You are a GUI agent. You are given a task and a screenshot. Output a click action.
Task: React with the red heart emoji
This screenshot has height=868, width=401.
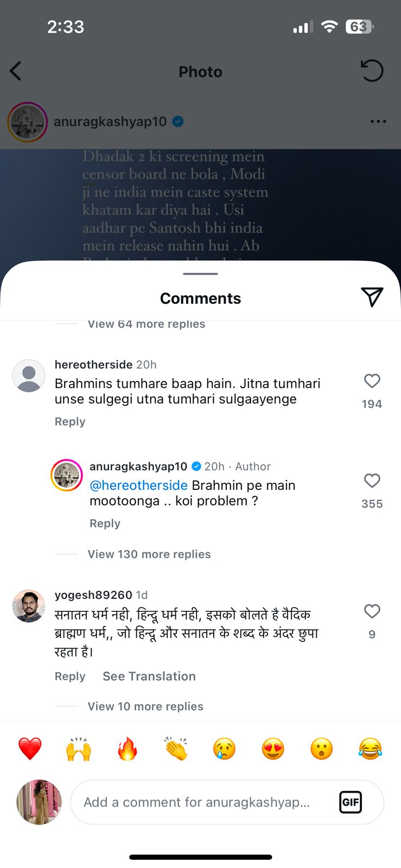coord(30,749)
